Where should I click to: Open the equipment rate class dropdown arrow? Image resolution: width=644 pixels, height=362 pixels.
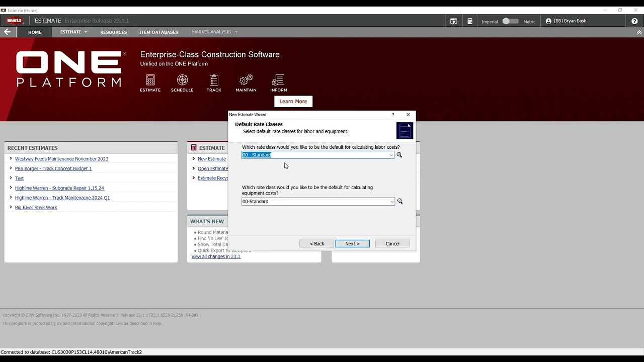click(392, 202)
